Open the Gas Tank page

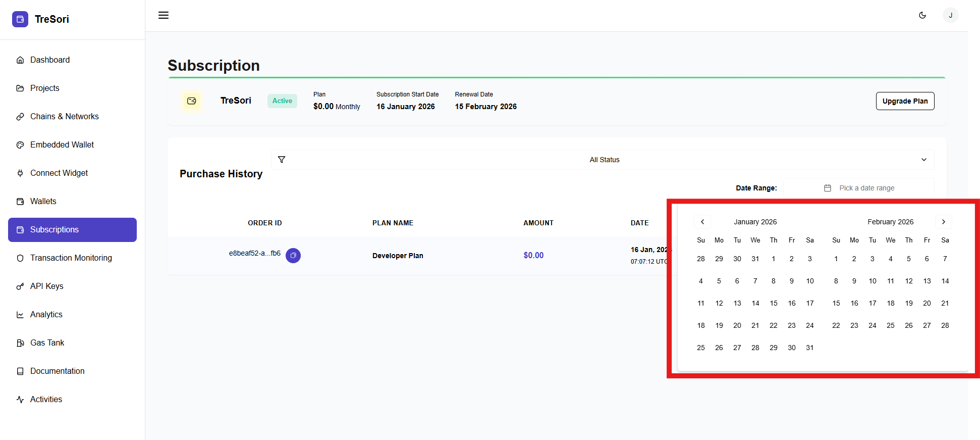click(x=47, y=343)
